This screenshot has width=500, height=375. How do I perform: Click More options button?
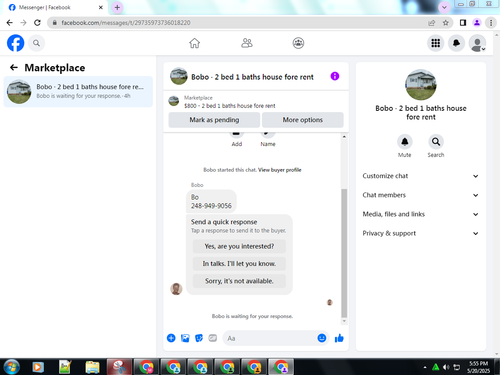pyautogui.click(x=303, y=120)
